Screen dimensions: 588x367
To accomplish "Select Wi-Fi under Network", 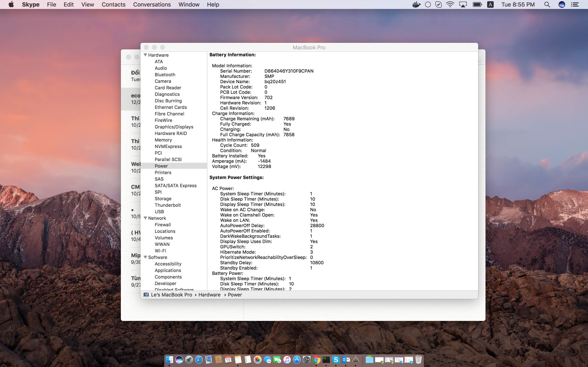I will click(x=160, y=251).
